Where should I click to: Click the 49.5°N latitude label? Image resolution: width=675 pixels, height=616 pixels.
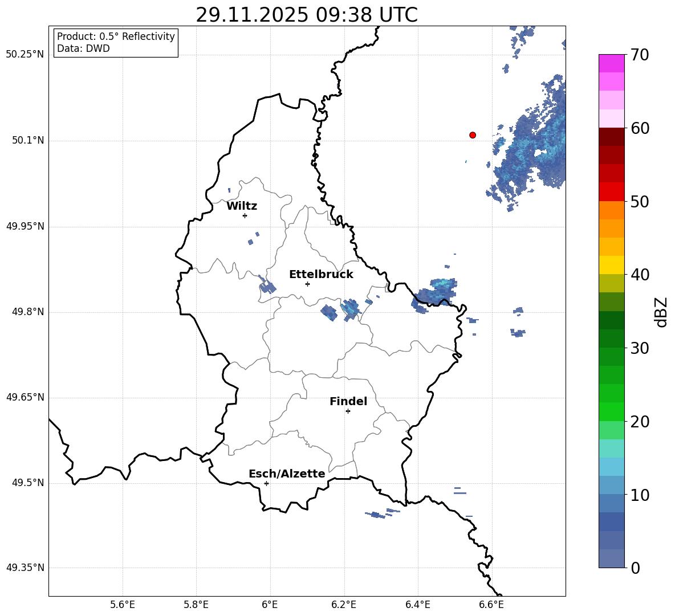pyautogui.click(x=28, y=483)
